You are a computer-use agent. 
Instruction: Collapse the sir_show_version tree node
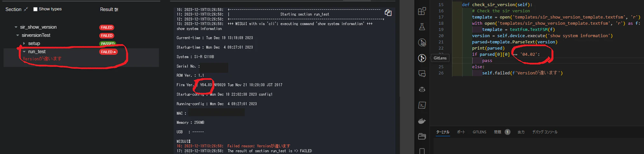(x=16, y=27)
